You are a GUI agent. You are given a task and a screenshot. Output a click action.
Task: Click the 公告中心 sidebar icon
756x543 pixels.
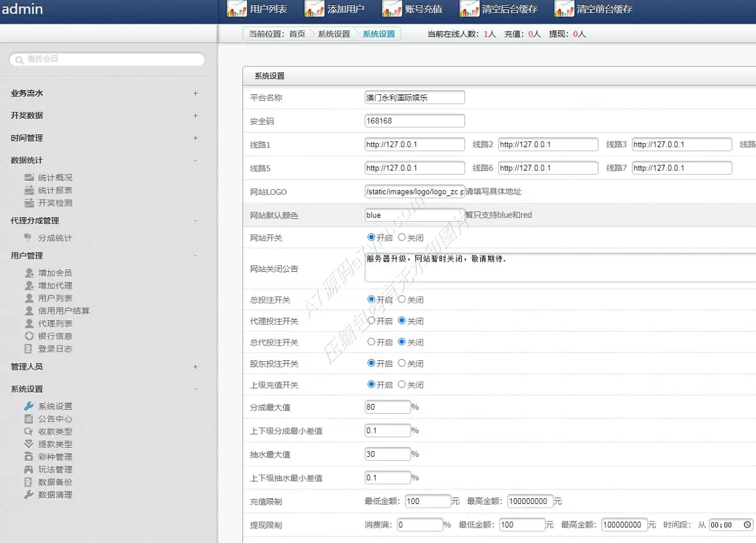coord(28,418)
